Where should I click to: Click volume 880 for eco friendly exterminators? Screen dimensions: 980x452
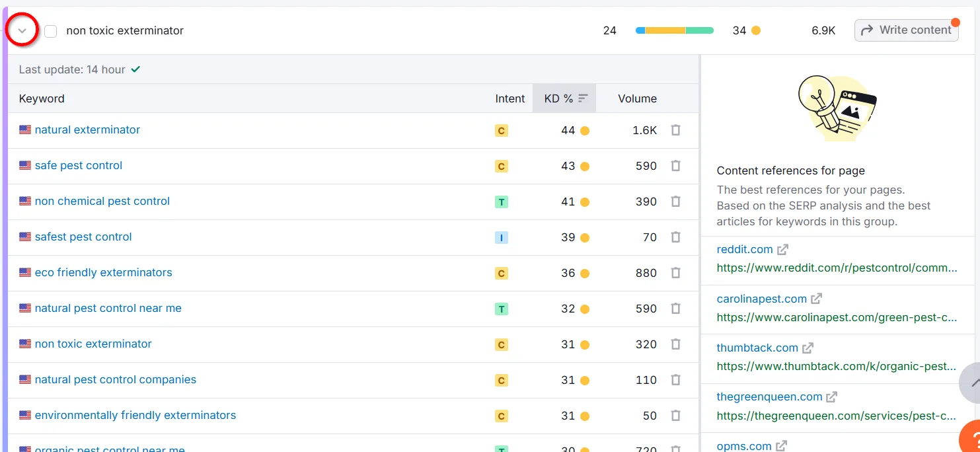coord(646,273)
